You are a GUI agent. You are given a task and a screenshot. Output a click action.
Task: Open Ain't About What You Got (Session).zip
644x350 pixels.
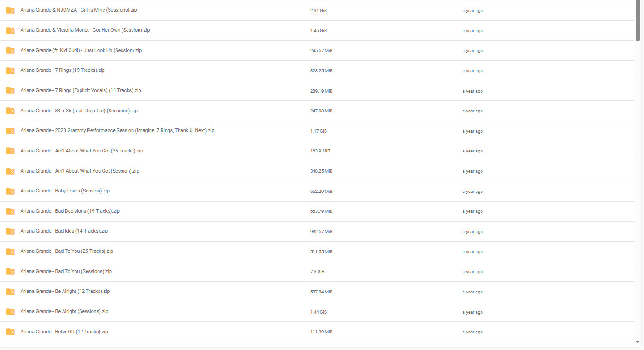click(x=80, y=171)
